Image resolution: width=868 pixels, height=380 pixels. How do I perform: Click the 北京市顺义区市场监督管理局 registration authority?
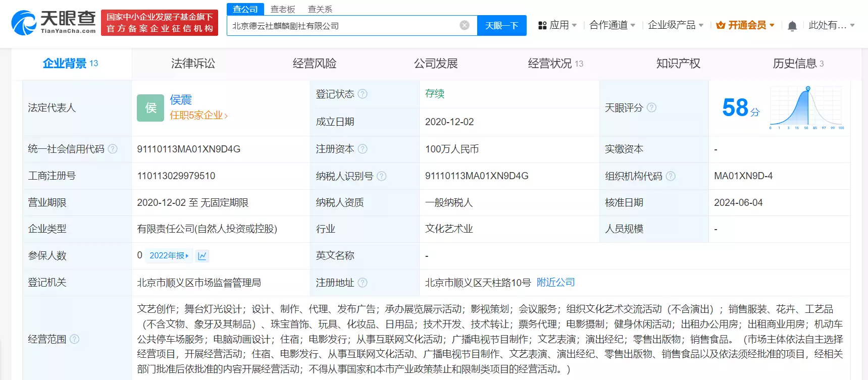point(199,283)
